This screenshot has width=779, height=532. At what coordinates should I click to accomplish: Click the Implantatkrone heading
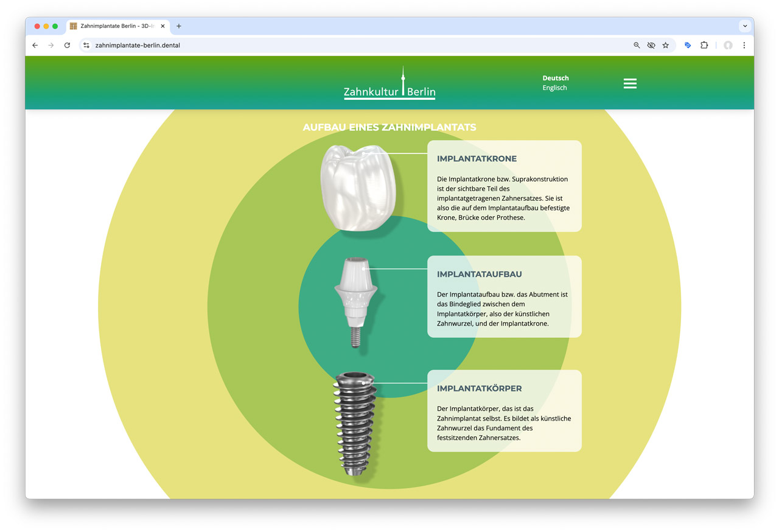point(477,159)
